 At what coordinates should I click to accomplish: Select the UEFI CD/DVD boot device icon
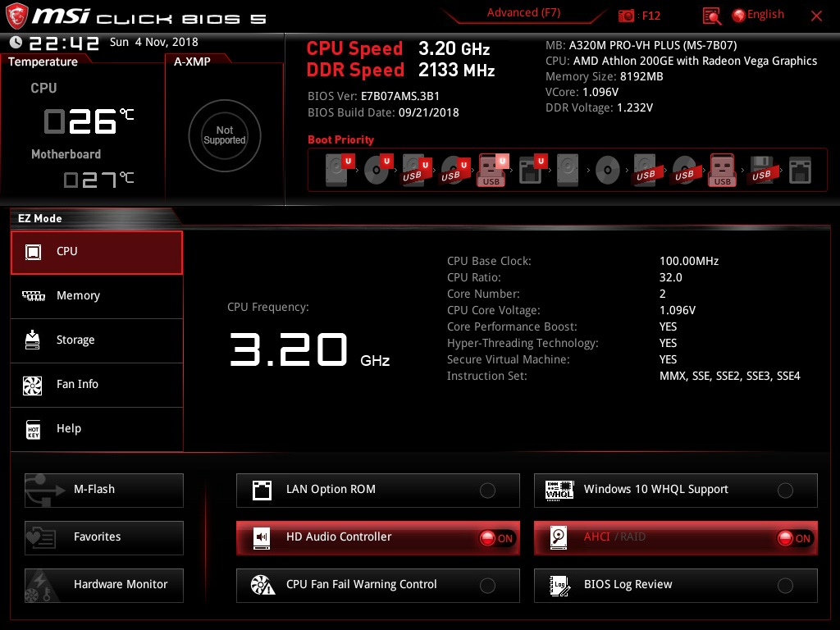click(378, 170)
